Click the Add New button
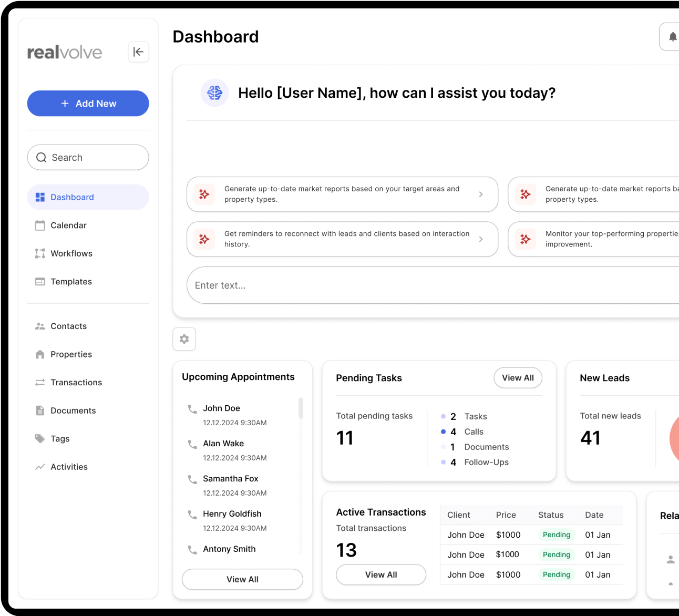Image resolution: width=679 pixels, height=616 pixels. (88, 104)
